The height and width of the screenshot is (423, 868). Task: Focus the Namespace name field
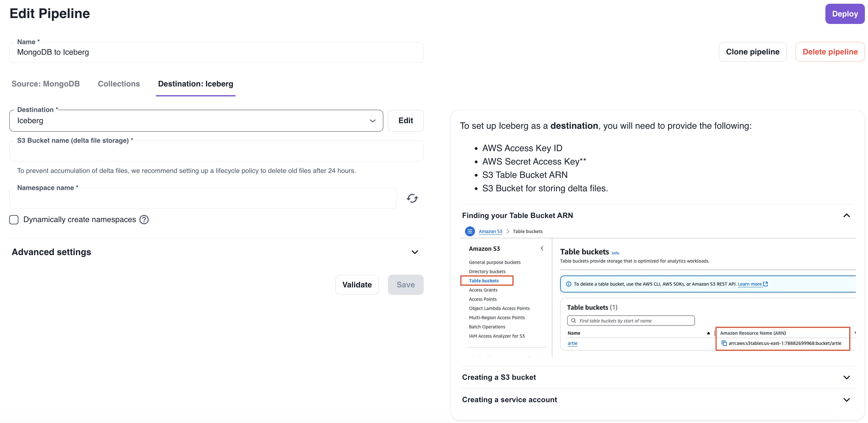click(x=203, y=198)
